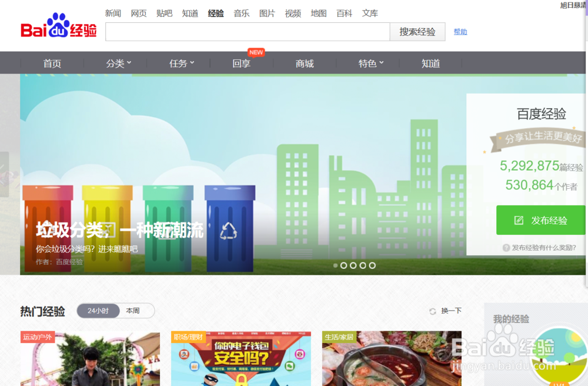The height and width of the screenshot is (386, 588).
Task: Go to 网页 in top links
Action: [139, 14]
